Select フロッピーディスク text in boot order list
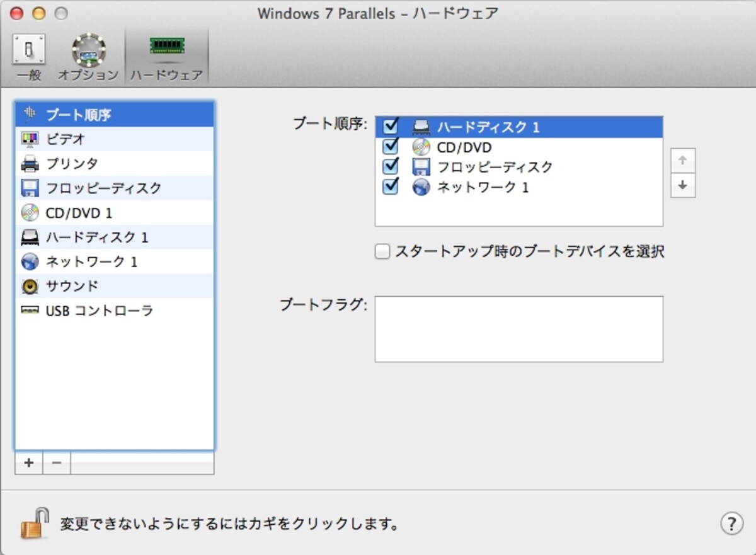Viewport: 756px width, 555px height. [x=495, y=167]
